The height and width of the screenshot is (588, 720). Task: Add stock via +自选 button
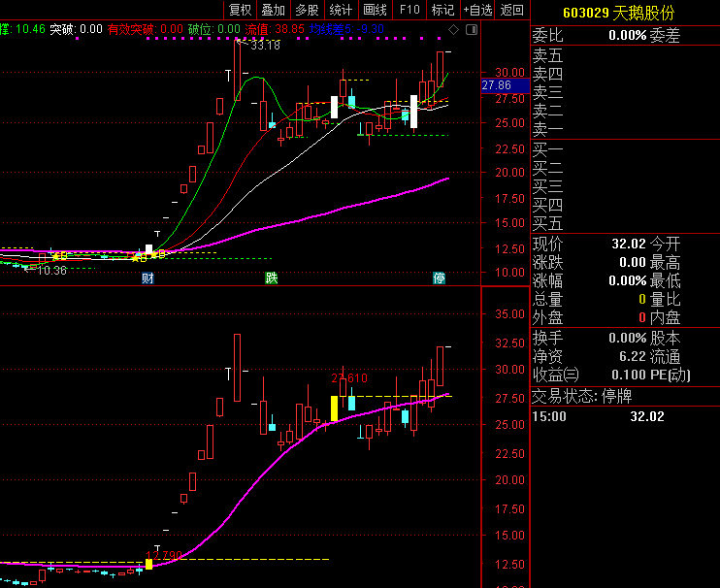coord(477,10)
